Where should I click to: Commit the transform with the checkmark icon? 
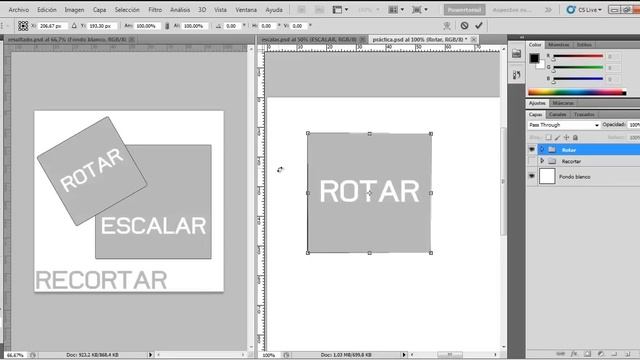point(479,26)
